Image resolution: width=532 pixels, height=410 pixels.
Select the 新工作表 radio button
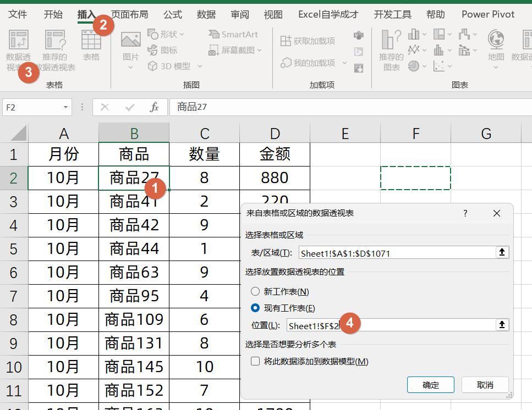click(x=255, y=292)
